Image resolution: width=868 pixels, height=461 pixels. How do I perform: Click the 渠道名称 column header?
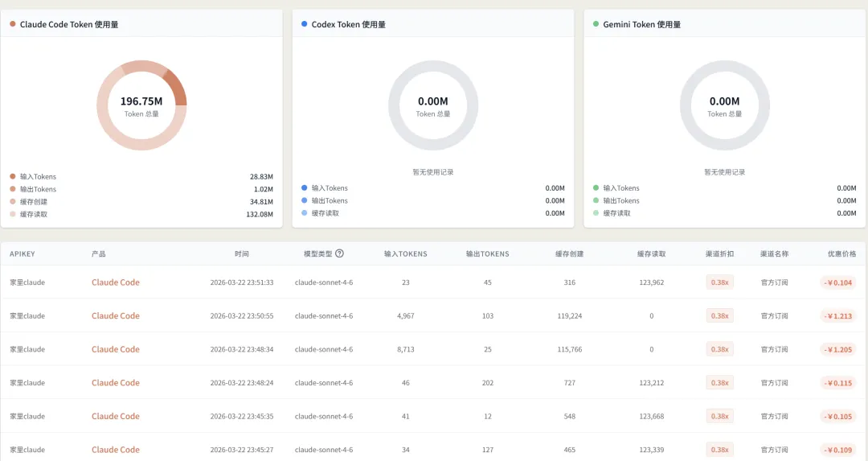click(775, 253)
